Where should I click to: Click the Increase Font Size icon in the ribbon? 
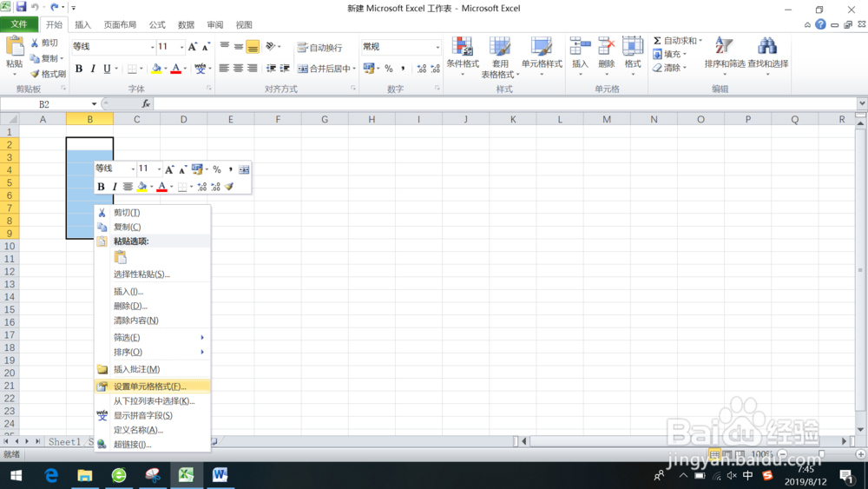(192, 47)
